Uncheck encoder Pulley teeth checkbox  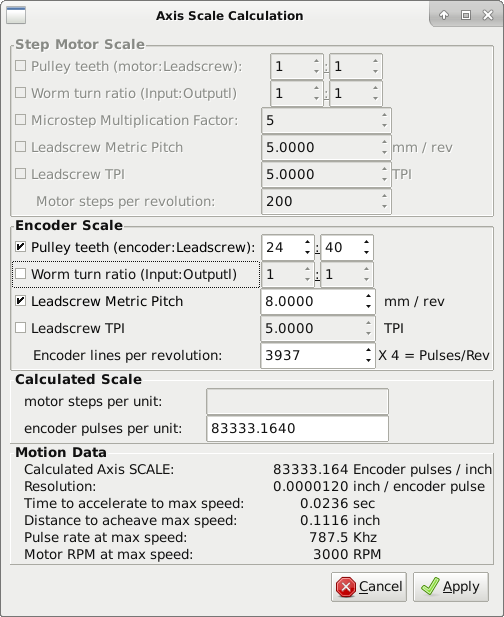[x=20, y=247]
